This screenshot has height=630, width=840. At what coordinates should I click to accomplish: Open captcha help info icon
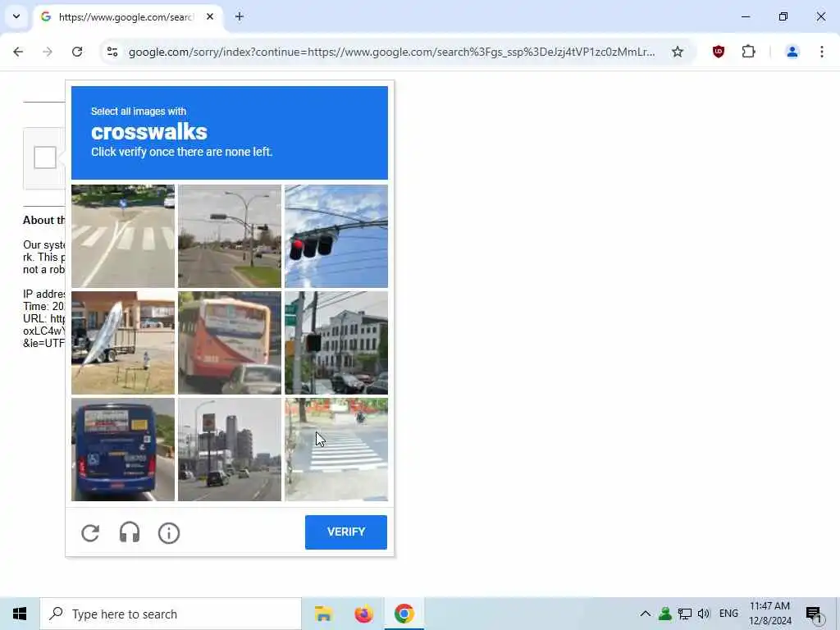169,533
